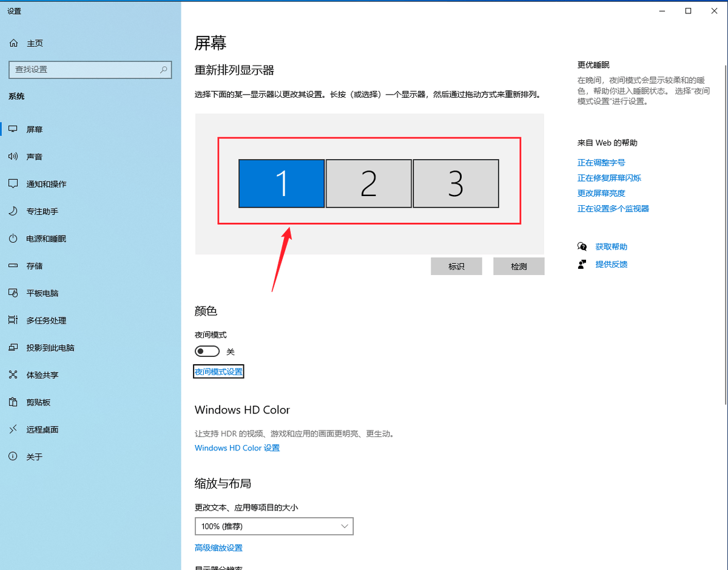Click the tablet icon beside 平板电脑
This screenshot has height=570, width=728.
13,293
